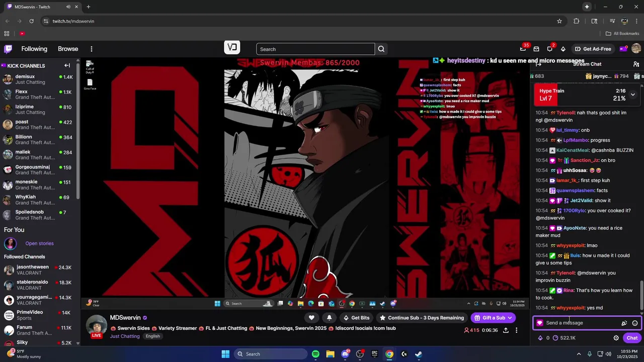Toggle notifications with the bell button
Viewport: 644px width, 362px height.
(329, 318)
